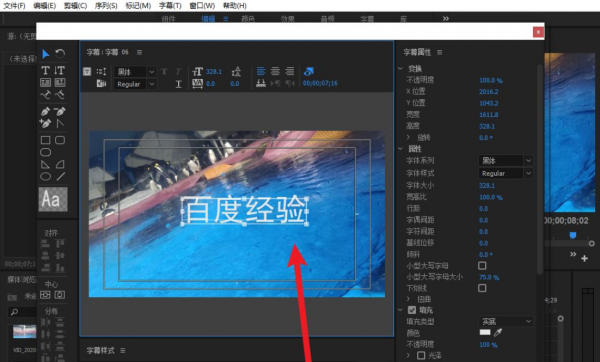Select the Pen tool

click(x=45, y=111)
